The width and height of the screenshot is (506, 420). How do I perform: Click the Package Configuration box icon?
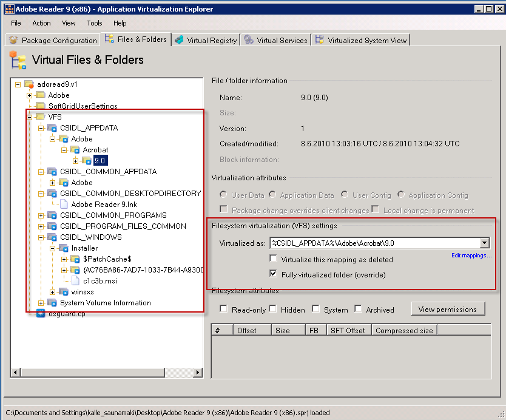[x=13, y=40]
